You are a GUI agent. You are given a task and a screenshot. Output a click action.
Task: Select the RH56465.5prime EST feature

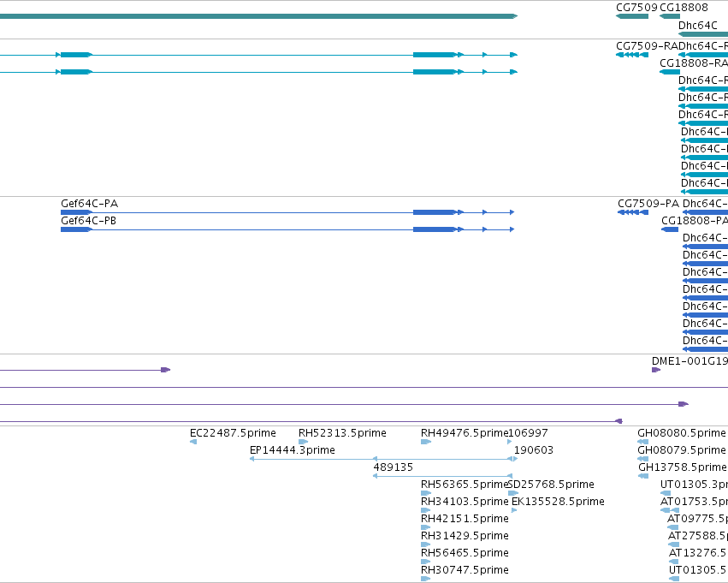[426, 562]
